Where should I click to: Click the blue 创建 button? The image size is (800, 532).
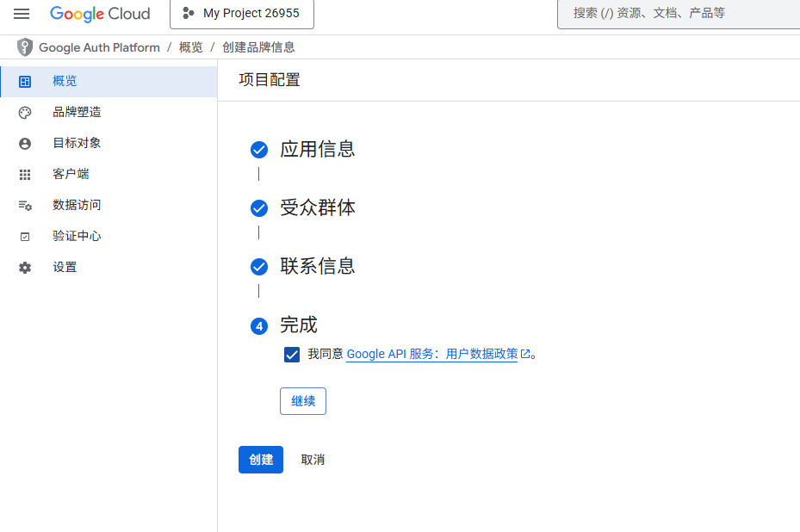260,460
